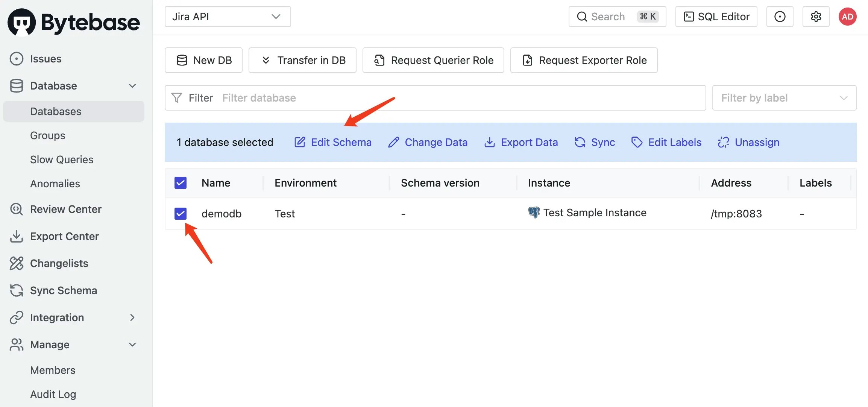
Task: Open the Filter by label dropdown
Action: [x=784, y=98]
